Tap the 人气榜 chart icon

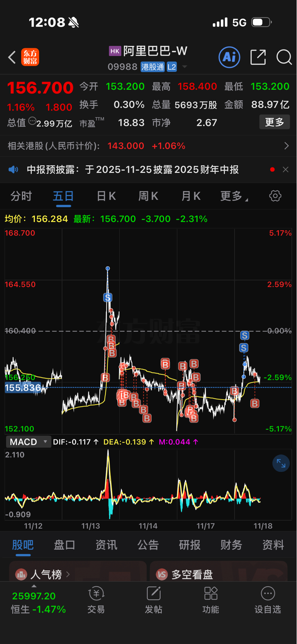click(21, 574)
